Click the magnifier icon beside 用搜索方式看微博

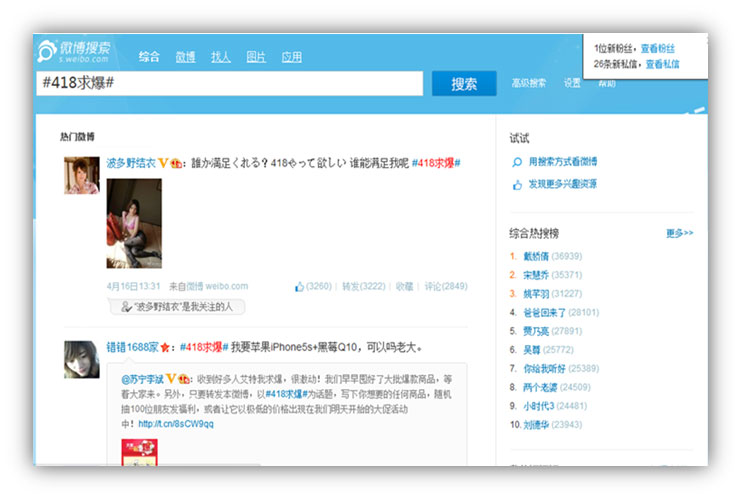point(516,162)
